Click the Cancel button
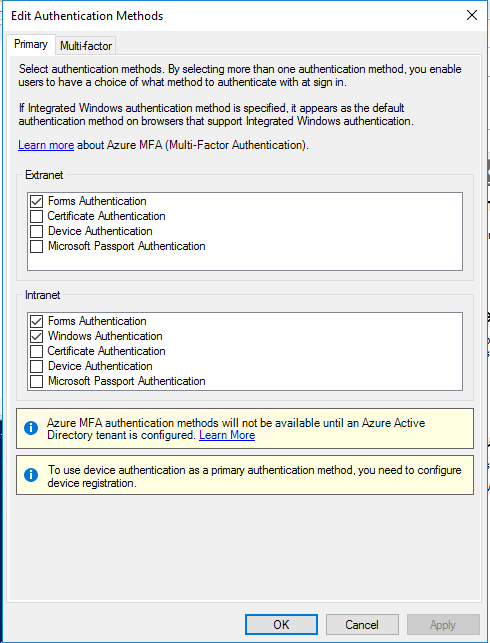Viewport: 490px width, 643px height. [362, 625]
